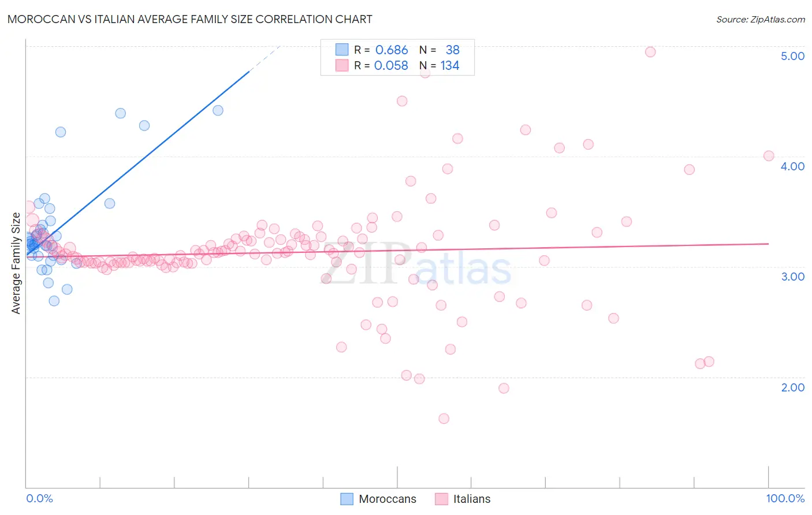Viewport: 812px width, 515px height.
Task: Select the R = 0.058 correlation value
Action: click(381, 65)
